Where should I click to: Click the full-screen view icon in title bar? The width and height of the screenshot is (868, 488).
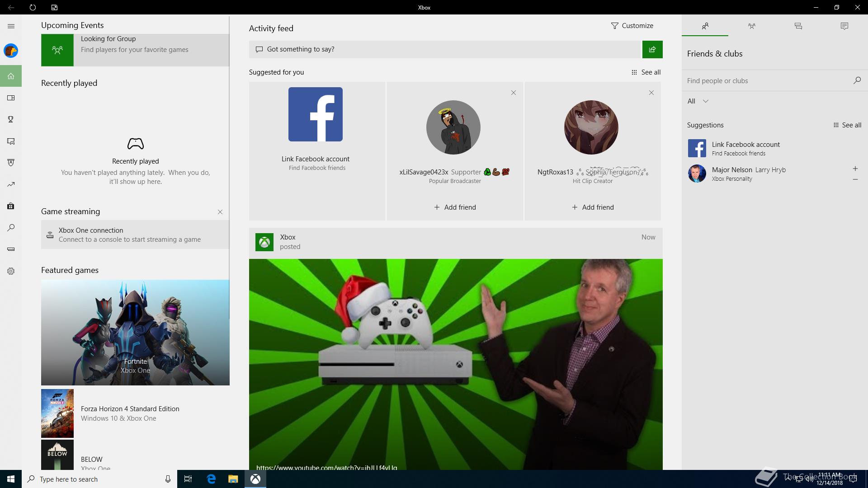pos(54,7)
